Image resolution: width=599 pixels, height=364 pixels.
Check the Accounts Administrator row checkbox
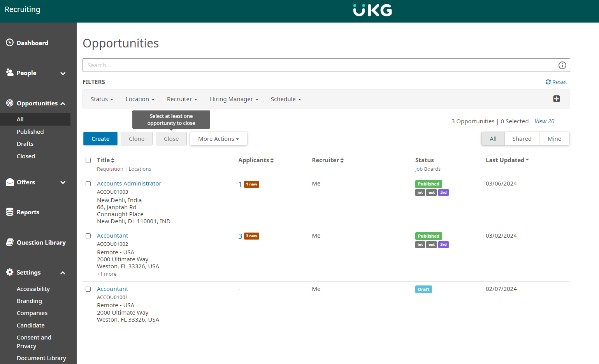pyautogui.click(x=88, y=184)
